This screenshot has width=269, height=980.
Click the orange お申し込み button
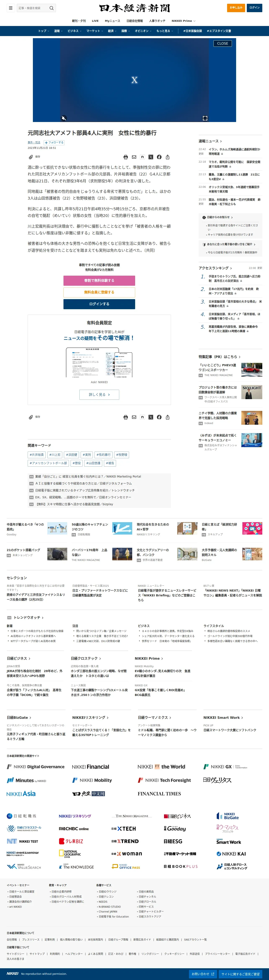[236, 8]
